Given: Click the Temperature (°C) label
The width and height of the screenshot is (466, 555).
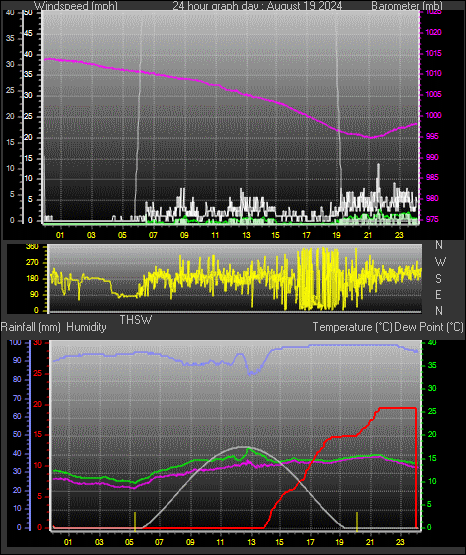Looking at the screenshot, I should click(352, 327).
